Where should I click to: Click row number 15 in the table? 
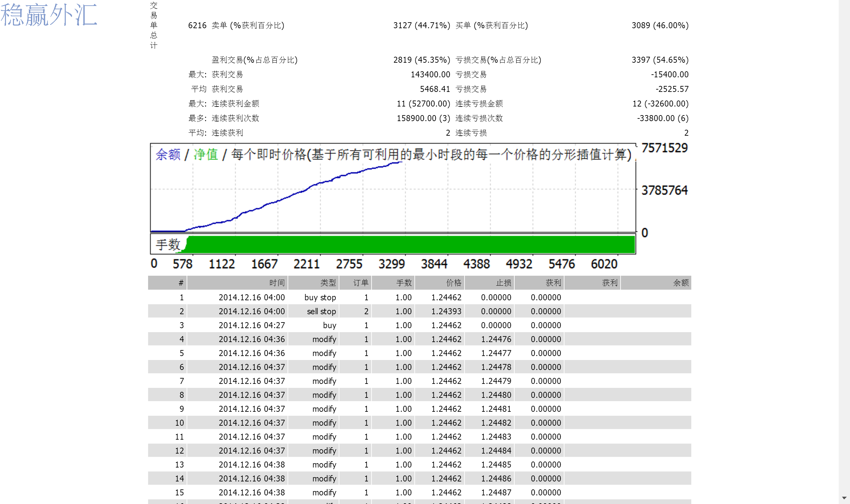(x=179, y=492)
